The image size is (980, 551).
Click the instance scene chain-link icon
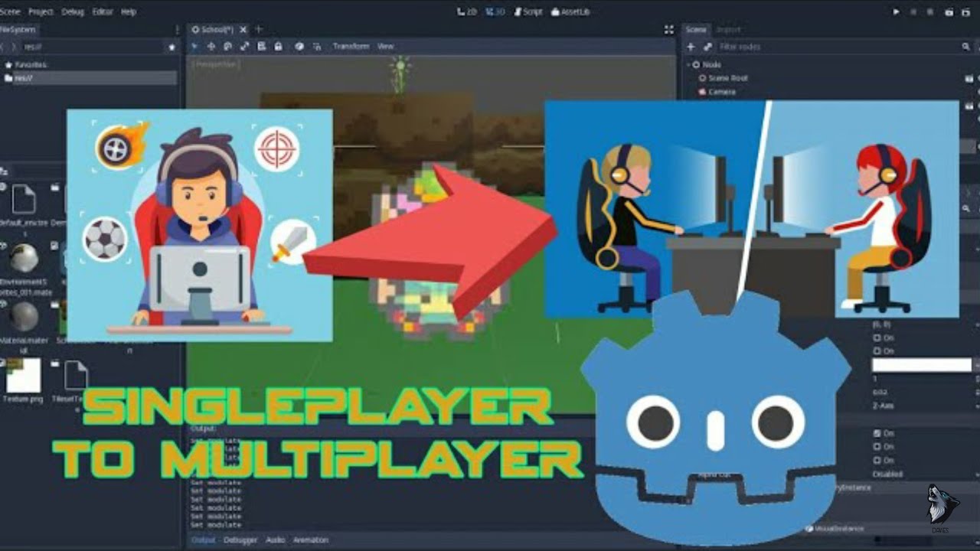coord(707,47)
